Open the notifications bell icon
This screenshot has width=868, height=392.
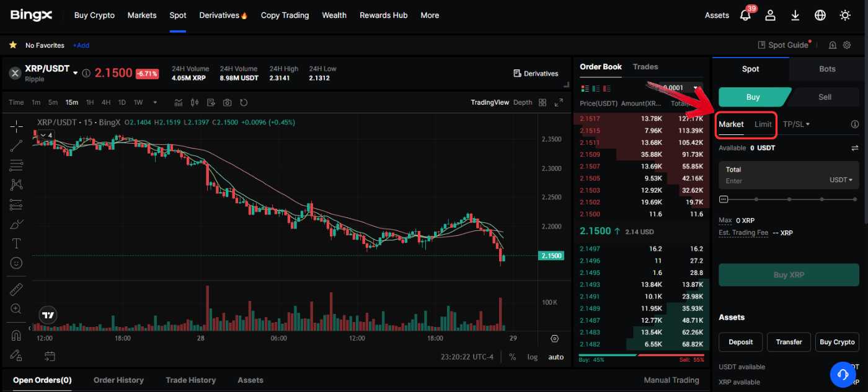746,15
